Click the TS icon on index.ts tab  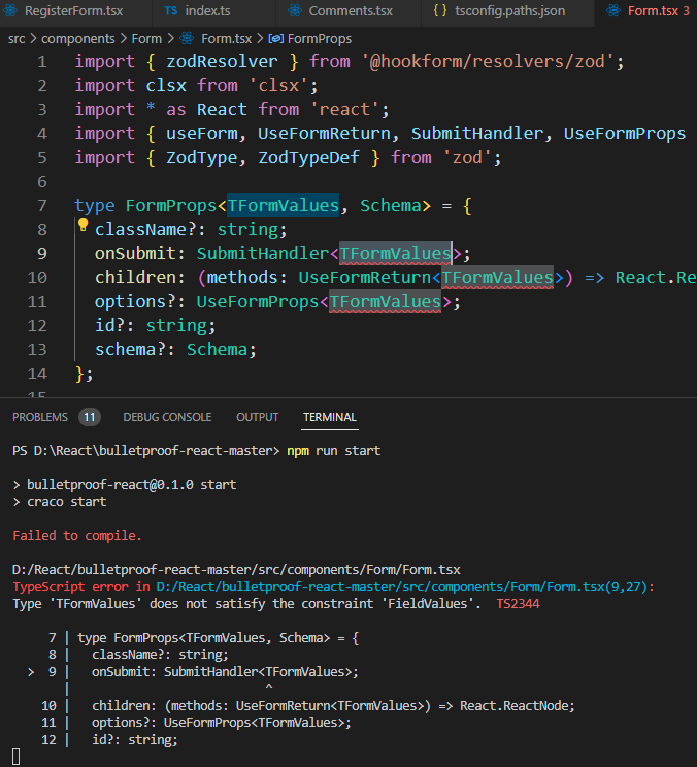tap(171, 10)
